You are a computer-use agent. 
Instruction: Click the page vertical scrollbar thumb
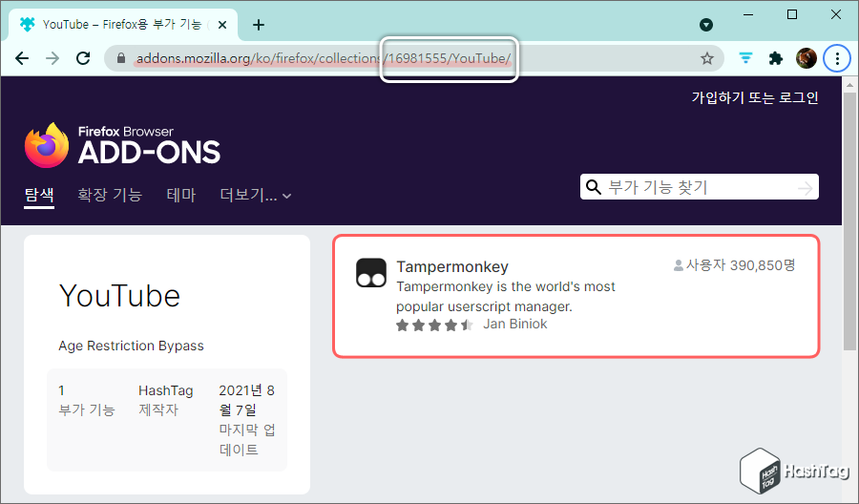[x=849, y=221]
